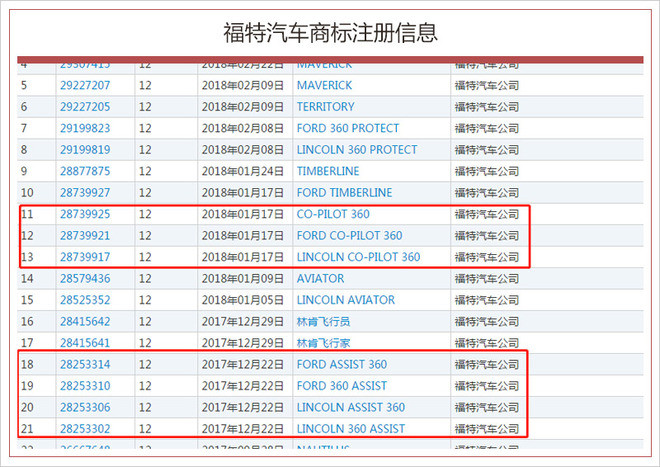
Task: Open registration number 28415641 link
Action: pos(85,343)
